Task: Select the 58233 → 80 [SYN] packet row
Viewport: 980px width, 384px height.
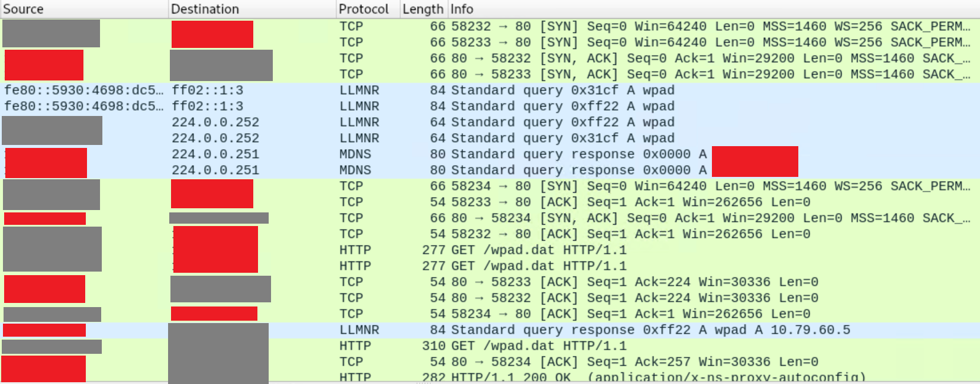Action: click(592, 43)
